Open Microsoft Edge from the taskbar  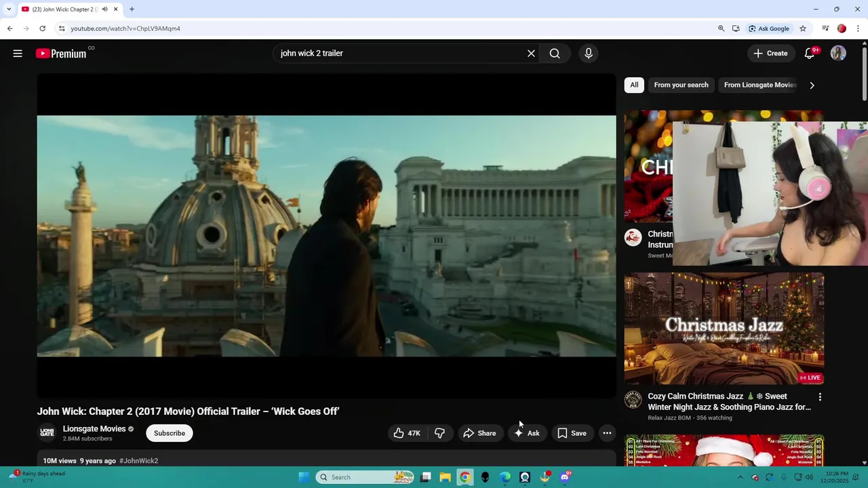click(505, 477)
